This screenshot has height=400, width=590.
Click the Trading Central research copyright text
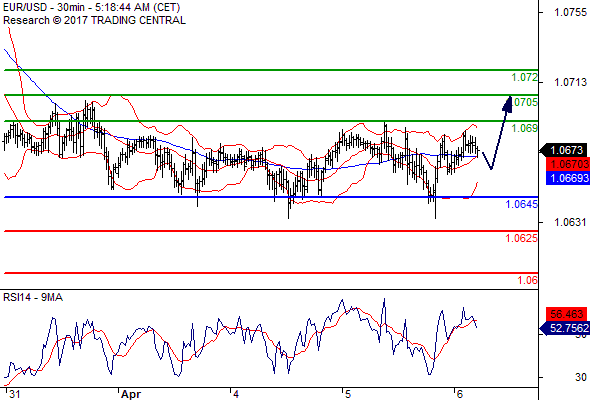(94, 20)
